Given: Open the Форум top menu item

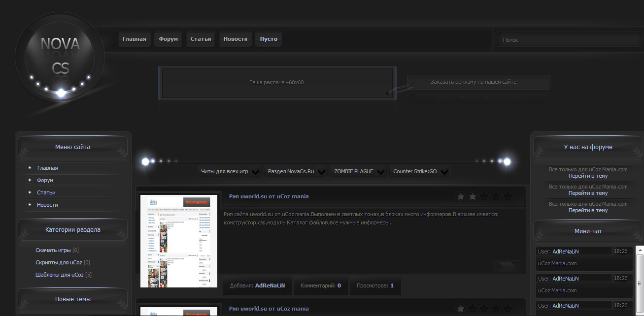Looking at the screenshot, I should tap(169, 39).
